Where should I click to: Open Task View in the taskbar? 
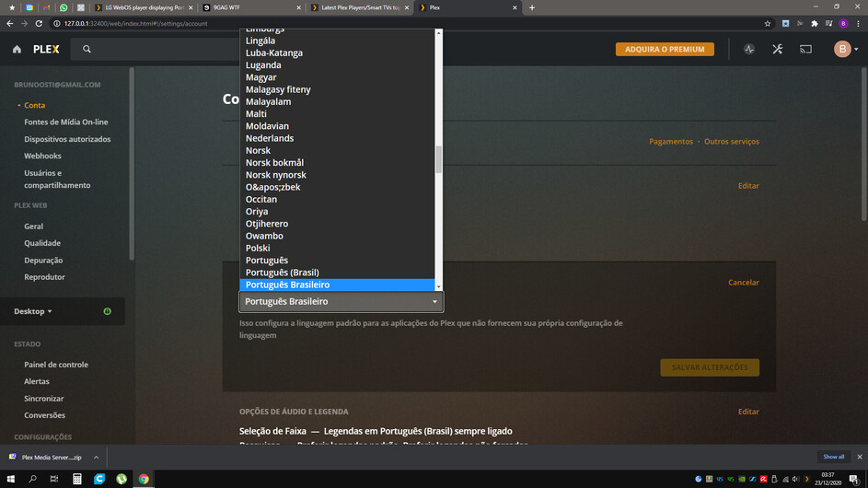pos(54,479)
